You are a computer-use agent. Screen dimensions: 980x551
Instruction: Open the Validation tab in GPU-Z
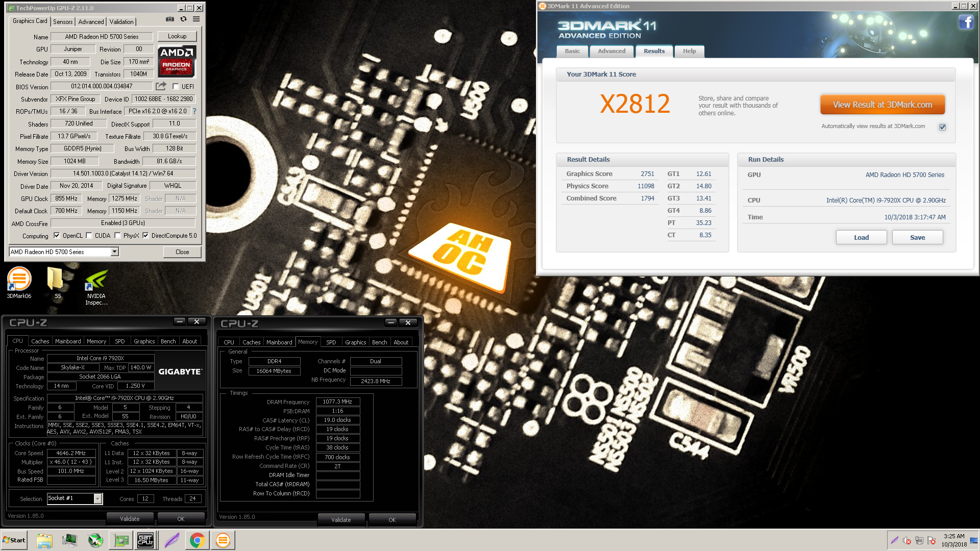[121, 22]
